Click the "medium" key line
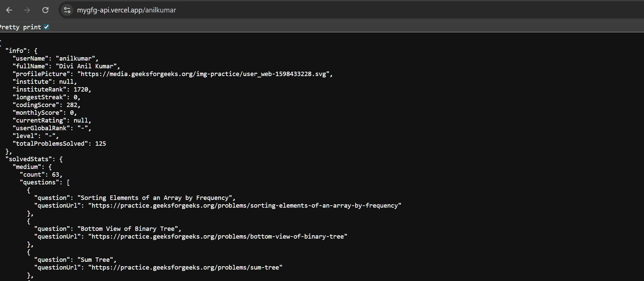644x281 pixels. pos(32,167)
